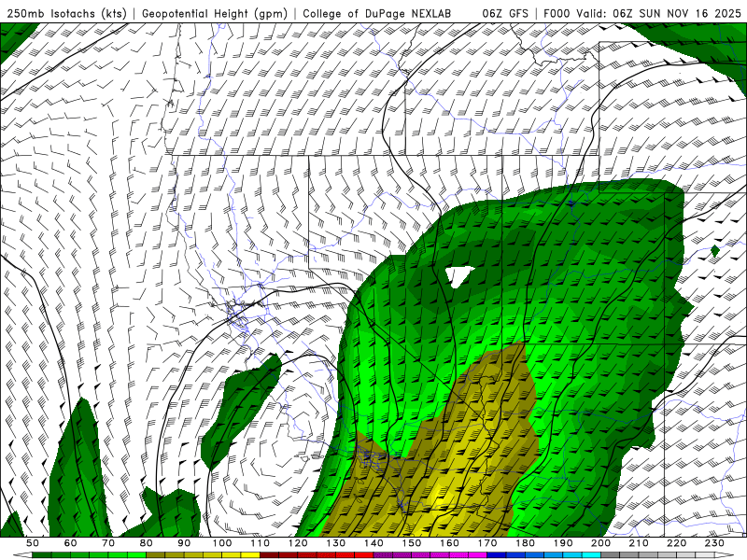The image size is (747, 560).
Task: Click the 170 label on the color scale
Action: (487, 543)
